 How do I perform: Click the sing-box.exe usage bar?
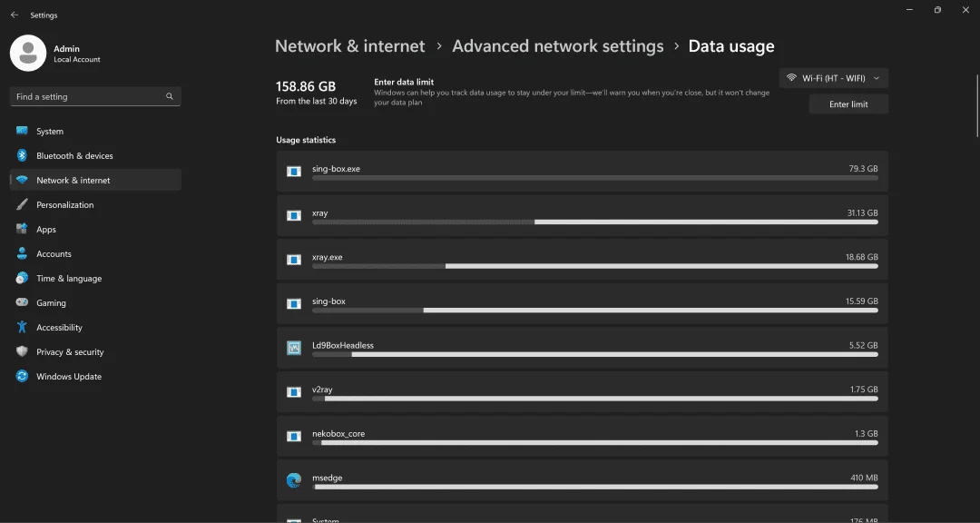[595, 178]
